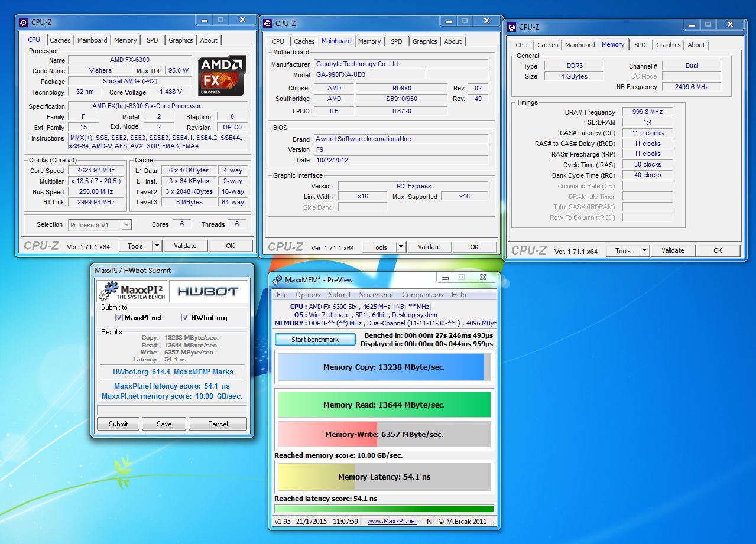Screen dimensions: 756x544
Task: Click the GA-990FXA-UD3 model field
Action: click(369, 75)
